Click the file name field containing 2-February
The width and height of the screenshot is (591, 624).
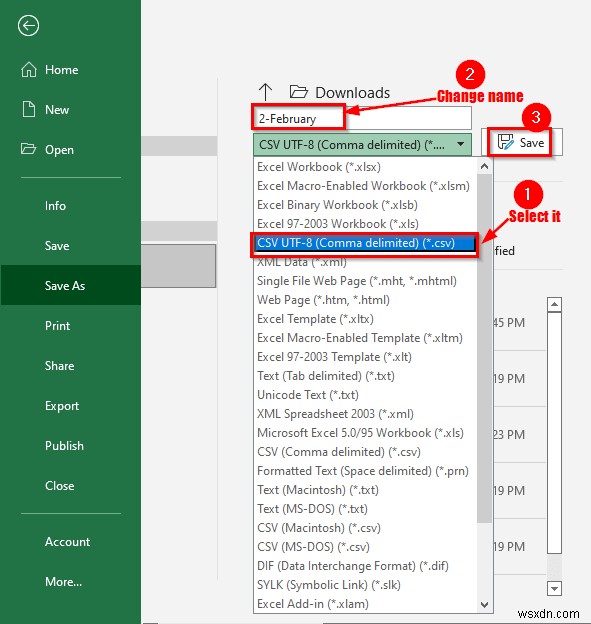(x=361, y=118)
